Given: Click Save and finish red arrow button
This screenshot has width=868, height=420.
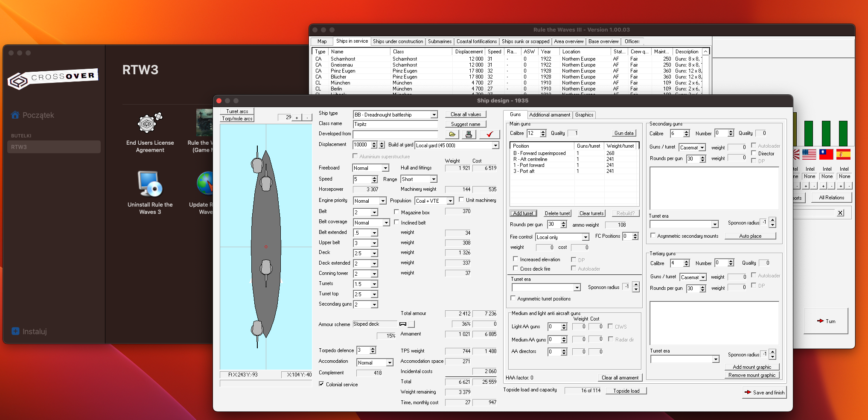Looking at the screenshot, I should point(764,392).
